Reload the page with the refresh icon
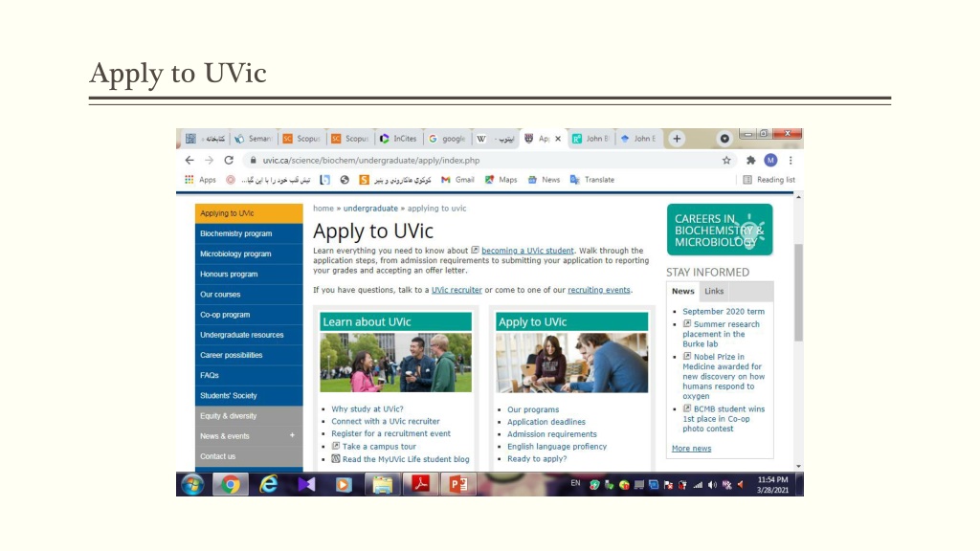980x551 pixels. (229, 161)
